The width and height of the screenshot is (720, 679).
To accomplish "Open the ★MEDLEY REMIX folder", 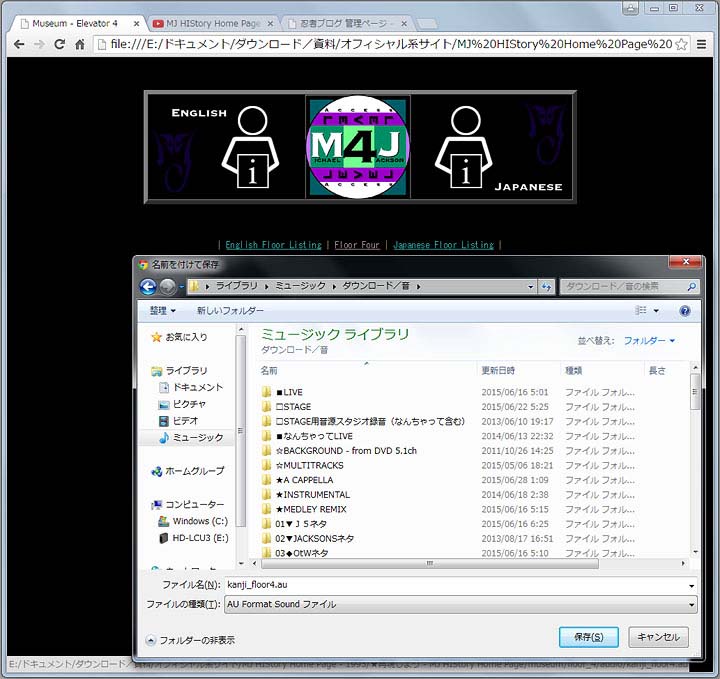I will pos(304,509).
